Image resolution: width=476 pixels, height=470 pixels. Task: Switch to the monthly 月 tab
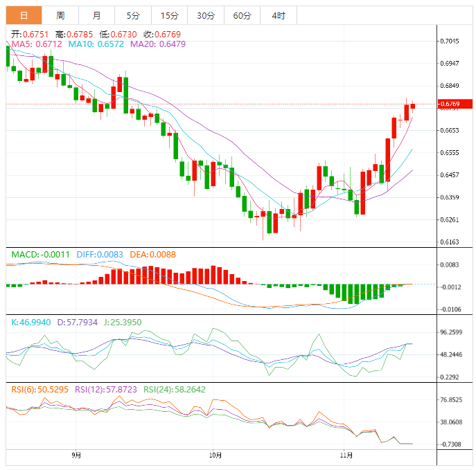(97, 15)
